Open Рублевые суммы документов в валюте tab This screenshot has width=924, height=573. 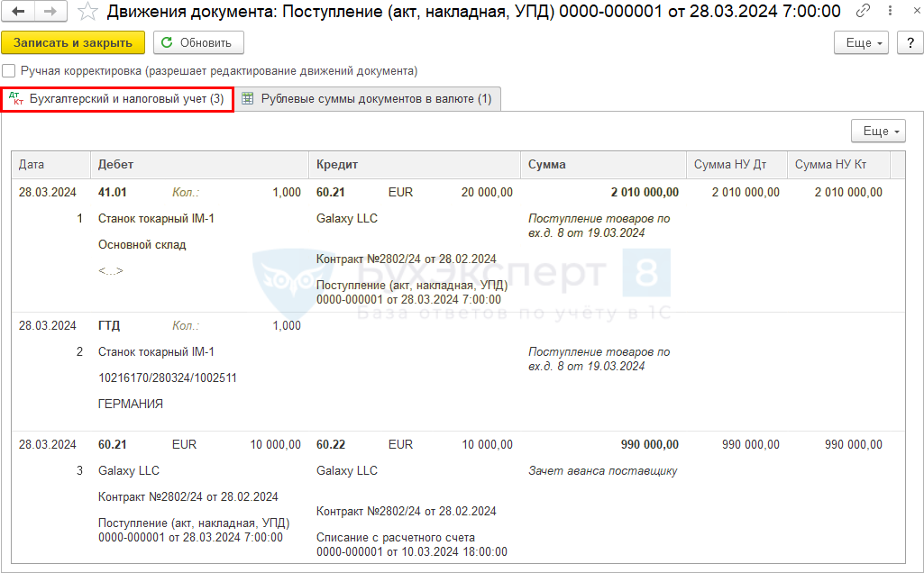coord(368,99)
